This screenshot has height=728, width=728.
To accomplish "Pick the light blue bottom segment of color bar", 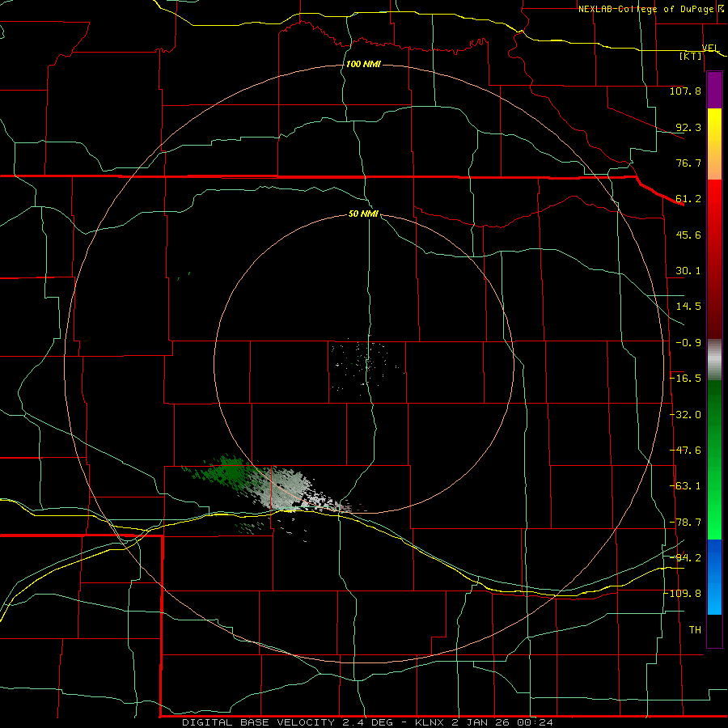I will click(714, 597).
